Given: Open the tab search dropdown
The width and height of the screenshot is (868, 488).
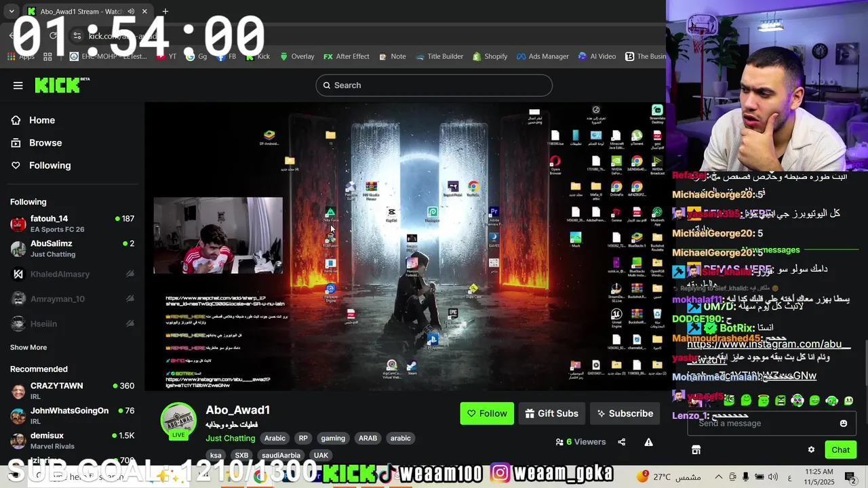Looking at the screenshot, I should [12, 12].
